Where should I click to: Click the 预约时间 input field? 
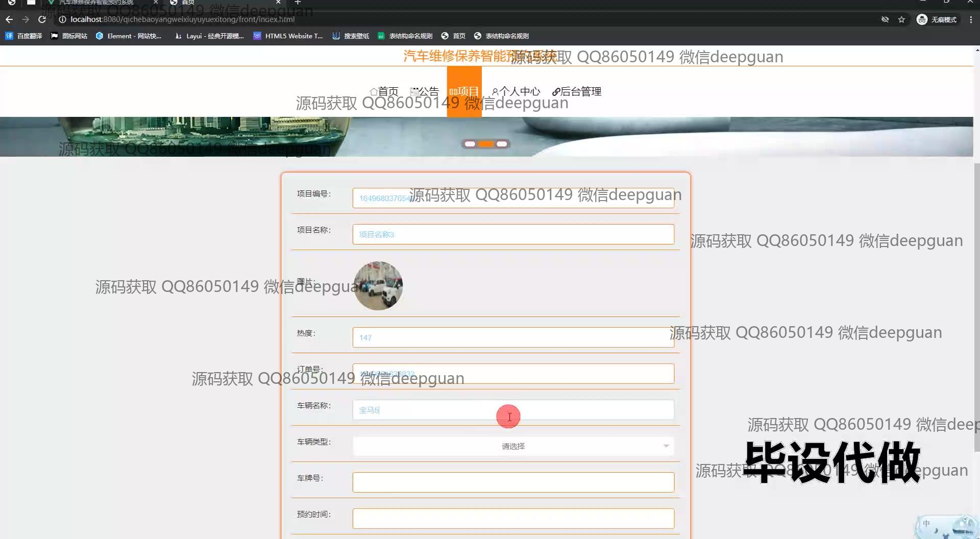pos(513,519)
